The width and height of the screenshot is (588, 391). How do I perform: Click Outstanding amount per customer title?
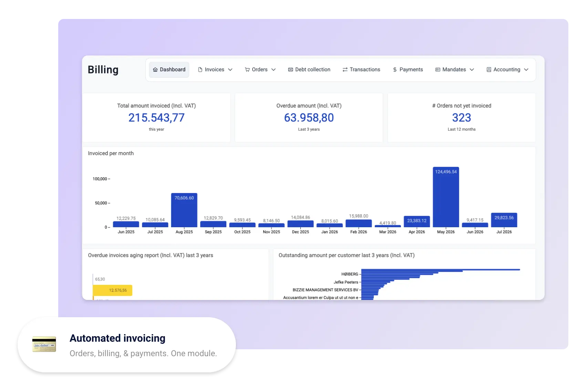[347, 255]
